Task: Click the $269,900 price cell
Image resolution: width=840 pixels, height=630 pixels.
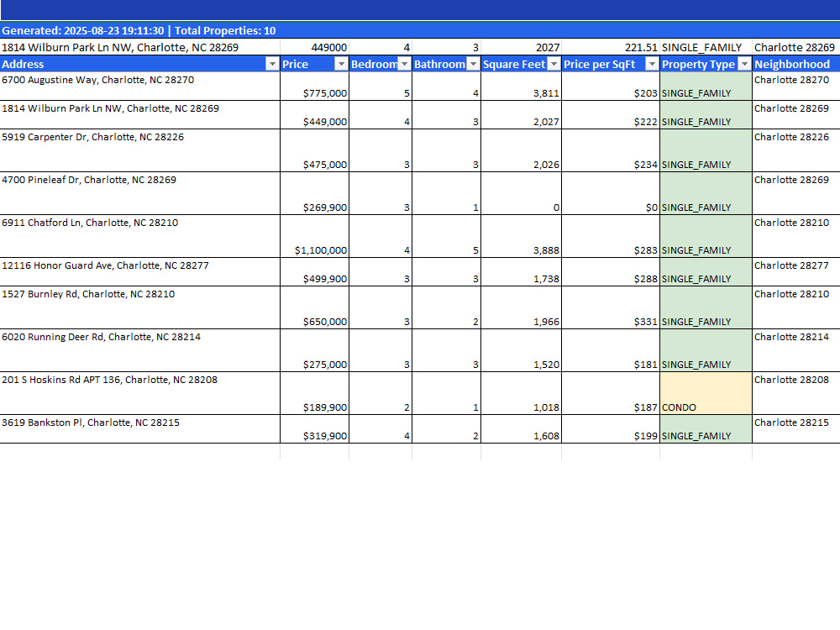Action: 314,193
